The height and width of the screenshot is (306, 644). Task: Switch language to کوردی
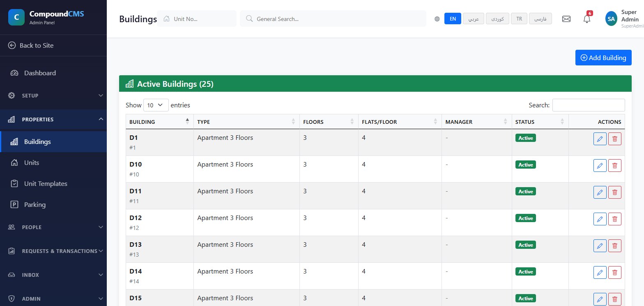(x=497, y=19)
